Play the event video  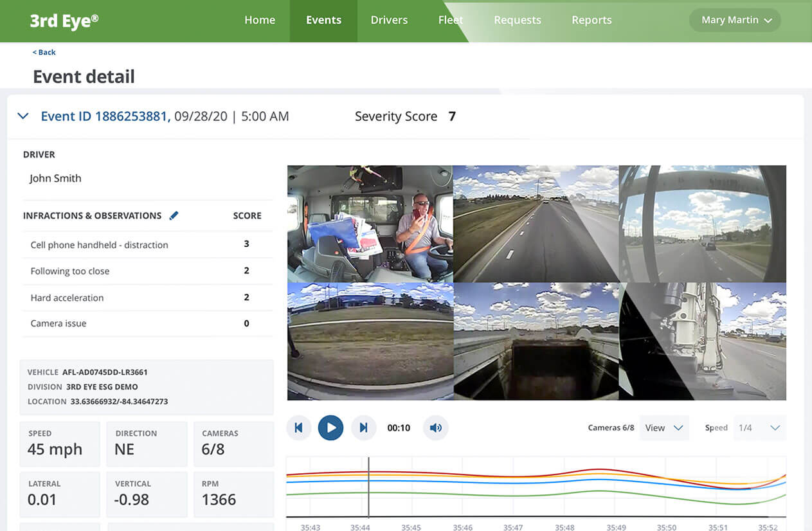point(331,428)
